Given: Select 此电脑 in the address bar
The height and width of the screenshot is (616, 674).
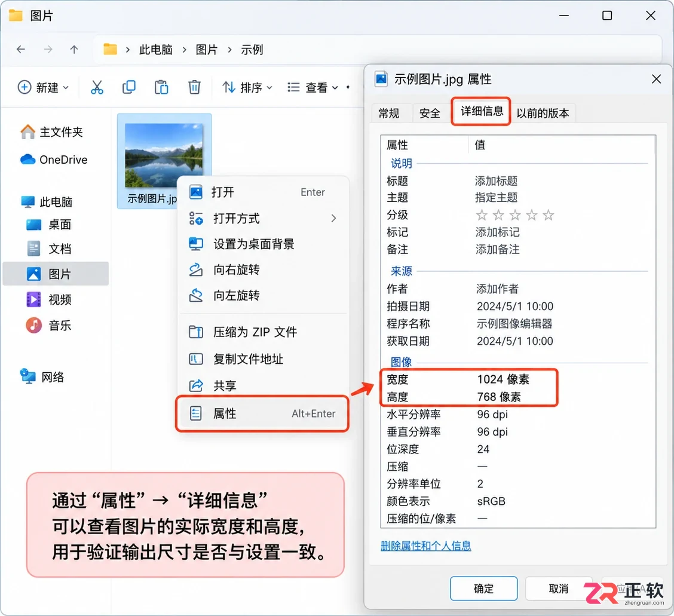Looking at the screenshot, I should click(x=155, y=50).
